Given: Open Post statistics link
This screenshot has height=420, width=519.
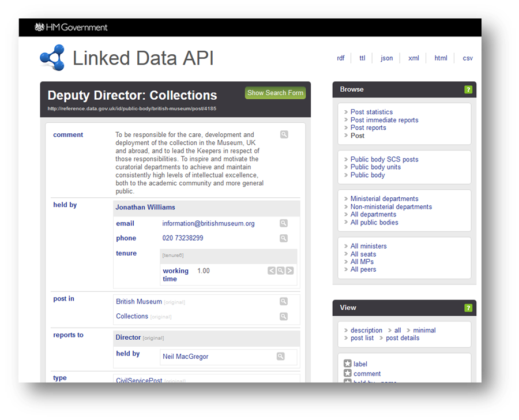Looking at the screenshot, I should (371, 112).
